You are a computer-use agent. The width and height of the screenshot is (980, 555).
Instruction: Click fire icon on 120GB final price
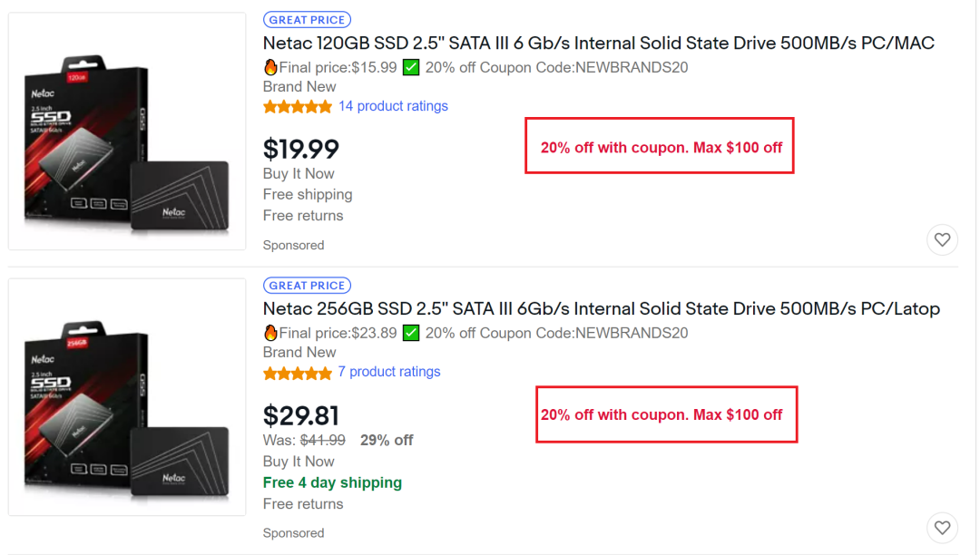[x=270, y=67]
